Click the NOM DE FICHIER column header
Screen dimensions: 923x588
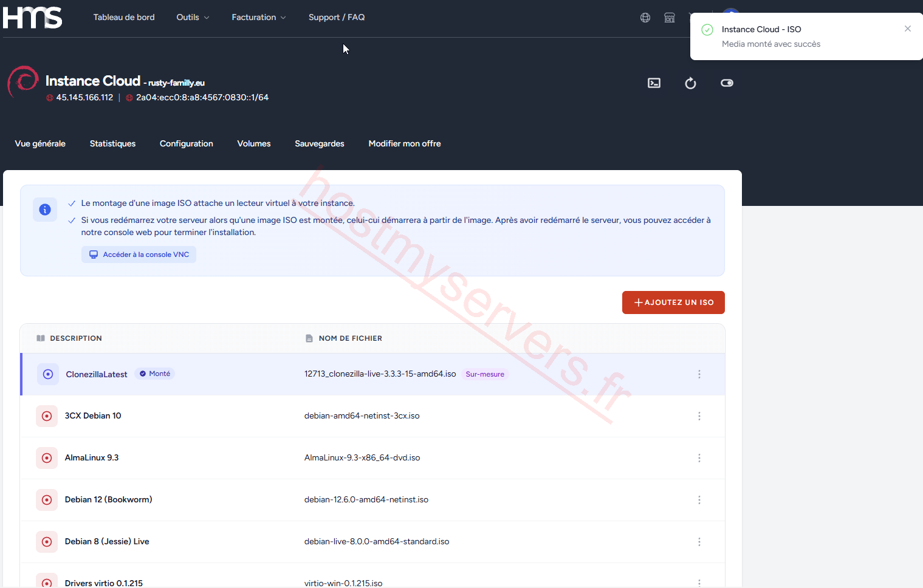coord(351,338)
